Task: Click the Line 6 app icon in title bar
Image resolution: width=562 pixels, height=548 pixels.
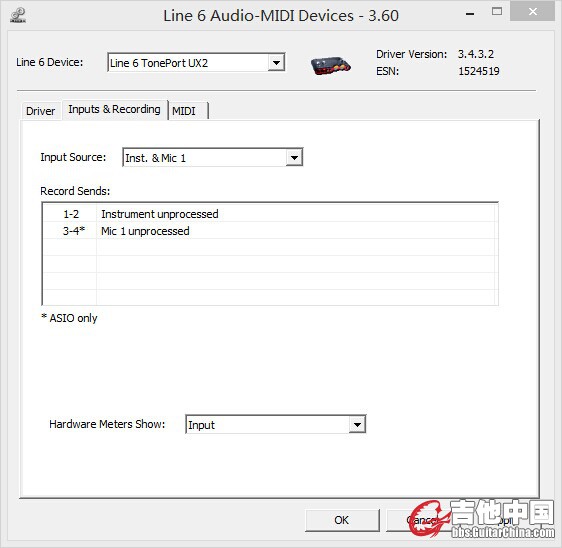Action: point(18,15)
